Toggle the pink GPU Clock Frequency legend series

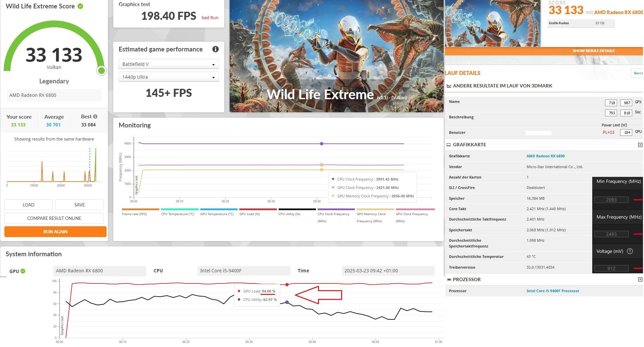tap(415, 216)
